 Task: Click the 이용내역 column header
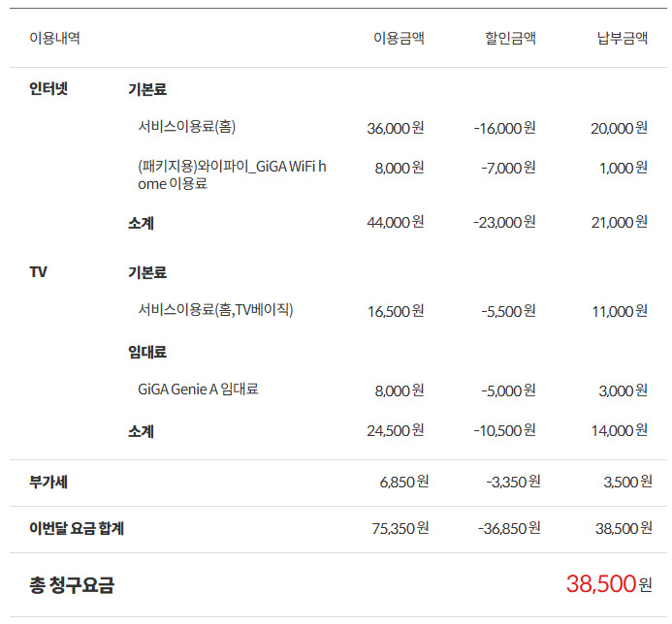[54, 39]
